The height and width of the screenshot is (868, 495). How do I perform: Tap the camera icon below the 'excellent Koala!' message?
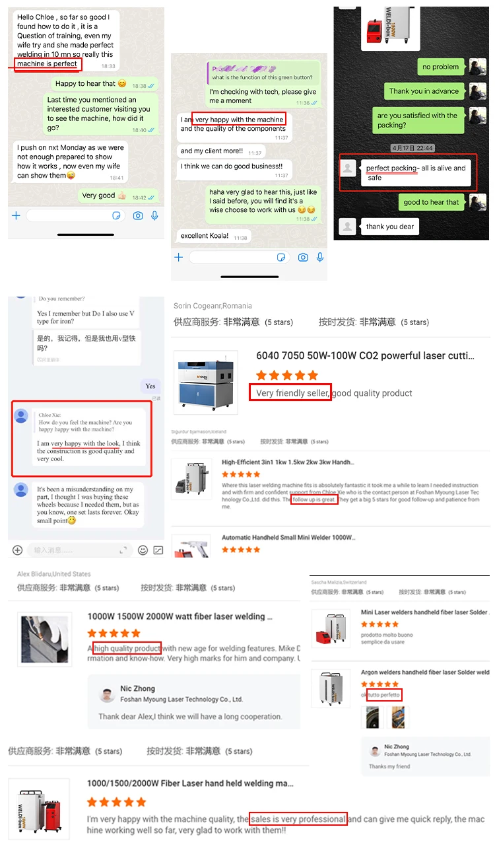click(303, 257)
